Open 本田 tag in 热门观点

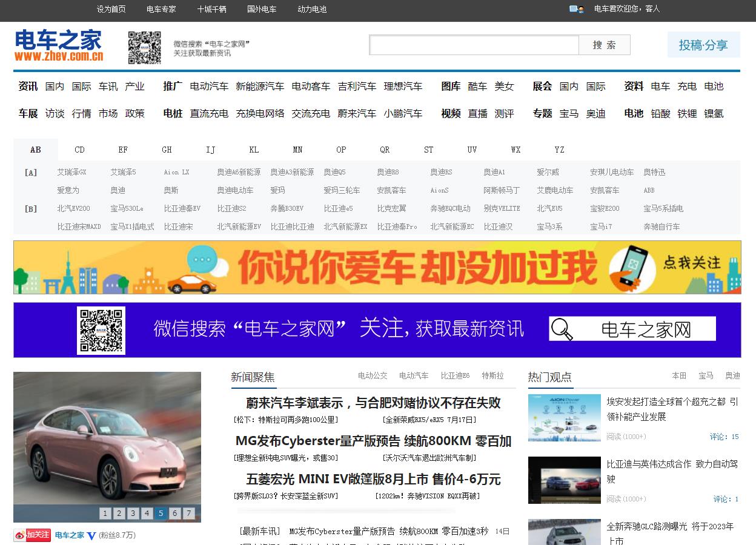tap(679, 375)
